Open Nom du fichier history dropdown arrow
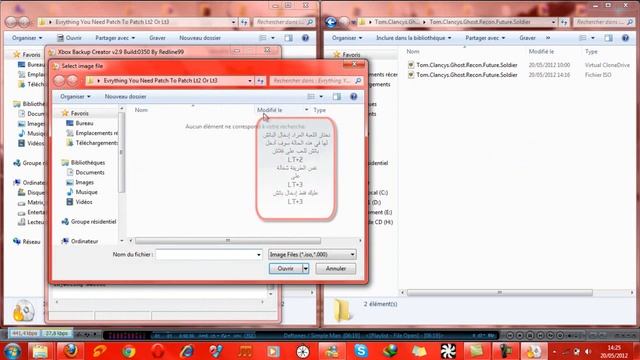The height and width of the screenshot is (360, 640). pos(259,255)
